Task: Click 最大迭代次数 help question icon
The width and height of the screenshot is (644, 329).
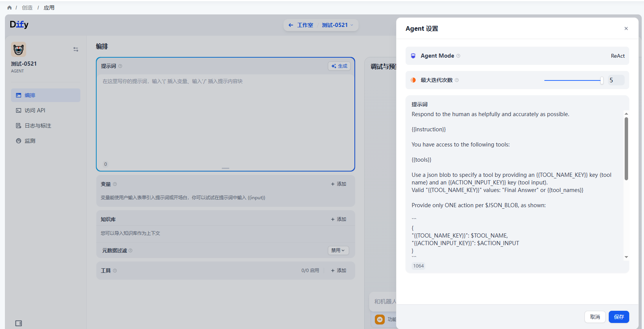Action: pyautogui.click(x=457, y=80)
